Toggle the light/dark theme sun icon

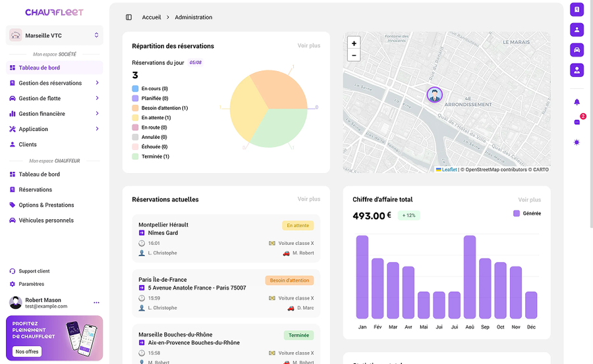577,142
